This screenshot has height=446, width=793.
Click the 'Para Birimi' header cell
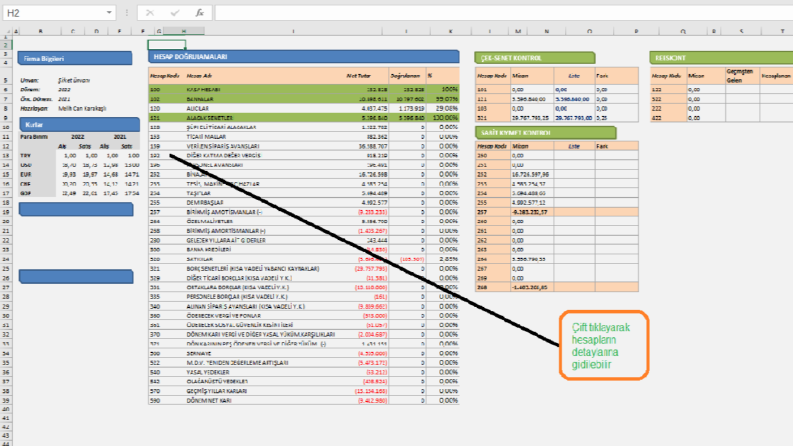[x=34, y=137]
